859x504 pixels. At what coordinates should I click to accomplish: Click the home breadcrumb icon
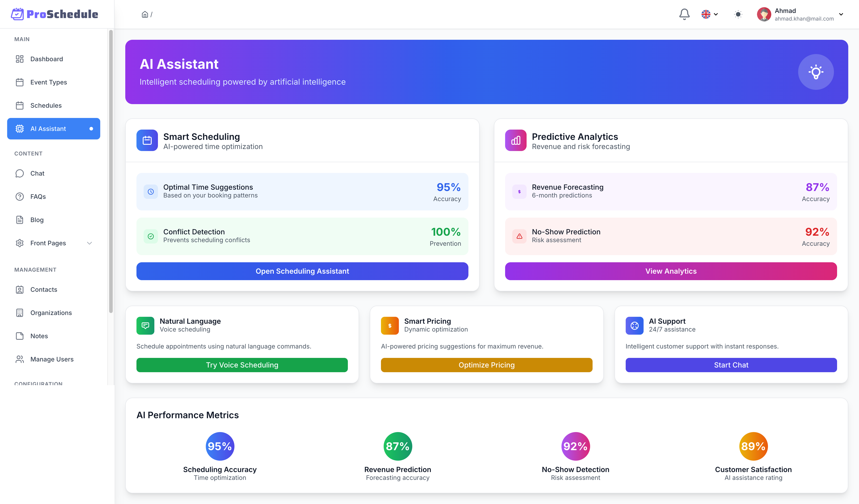145,14
